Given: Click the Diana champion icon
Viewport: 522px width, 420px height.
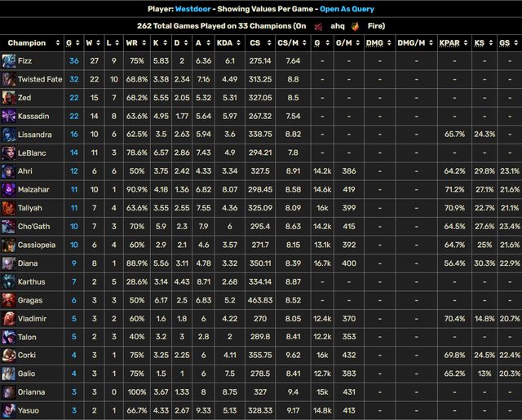Looking at the screenshot, I should click(8, 263).
